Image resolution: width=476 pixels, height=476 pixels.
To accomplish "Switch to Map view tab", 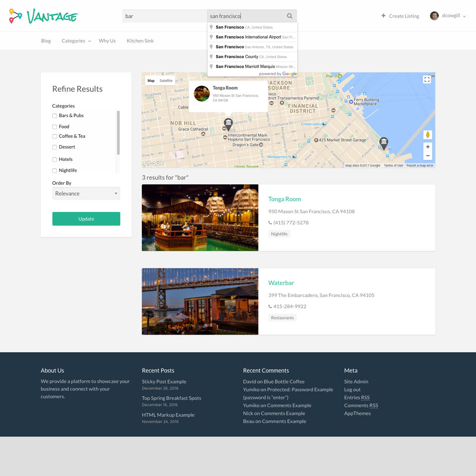I will point(151,81).
